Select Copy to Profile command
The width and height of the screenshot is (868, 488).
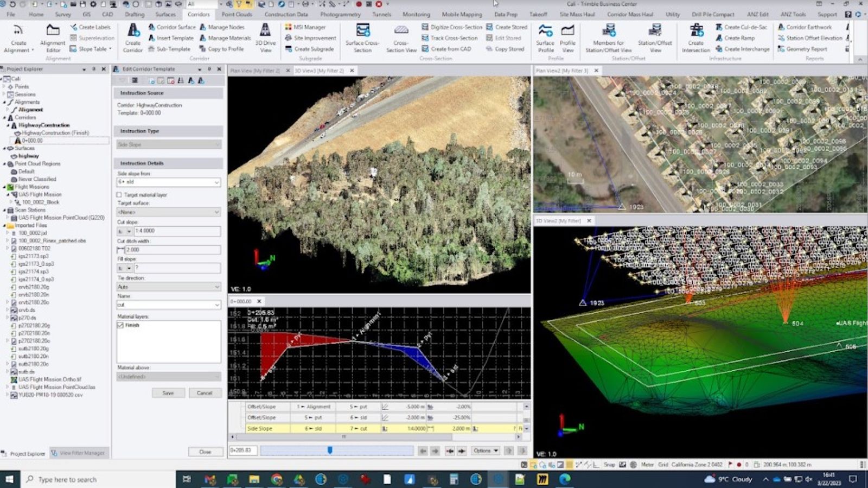click(x=221, y=49)
